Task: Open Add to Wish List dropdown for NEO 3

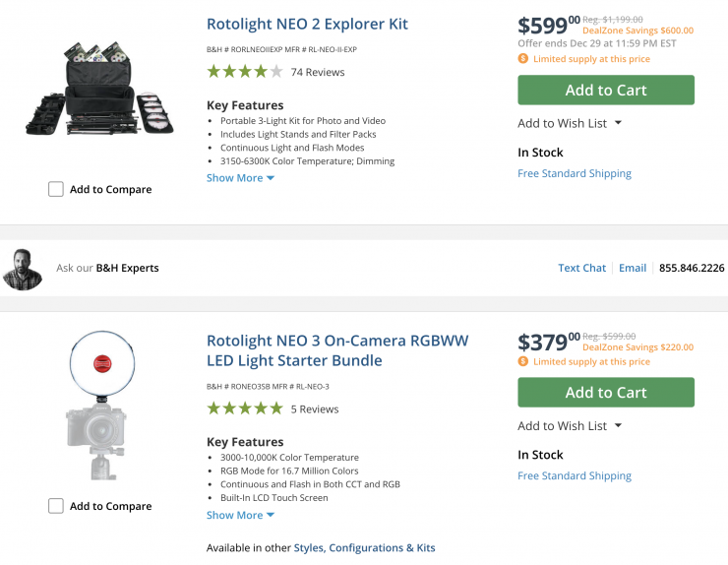Action: 570,426
